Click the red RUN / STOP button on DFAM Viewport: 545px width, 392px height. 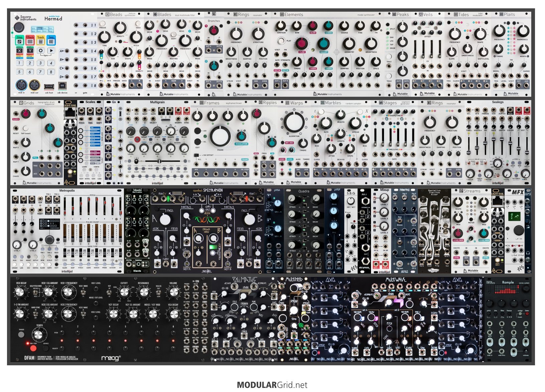tap(33, 348)
